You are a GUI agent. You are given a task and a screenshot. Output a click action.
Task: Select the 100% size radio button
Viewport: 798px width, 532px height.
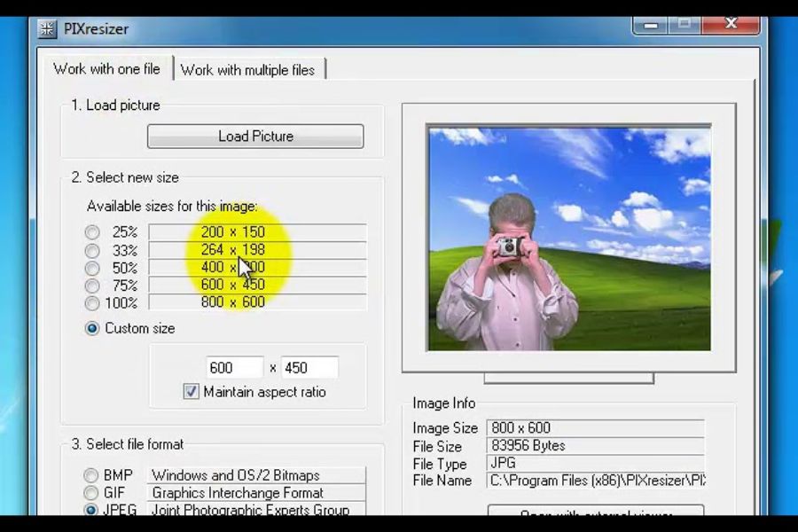(92, 303)
